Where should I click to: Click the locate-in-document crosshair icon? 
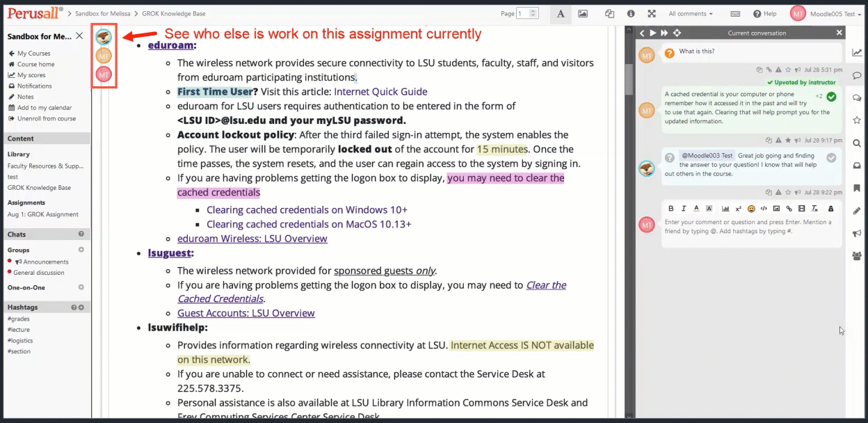[677, 33]
